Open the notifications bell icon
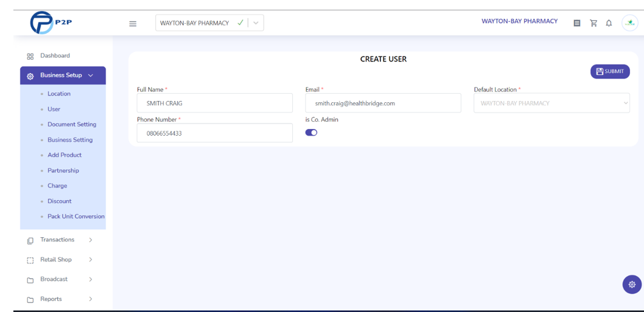Viewport: 644px width, 312px height. 609,23
